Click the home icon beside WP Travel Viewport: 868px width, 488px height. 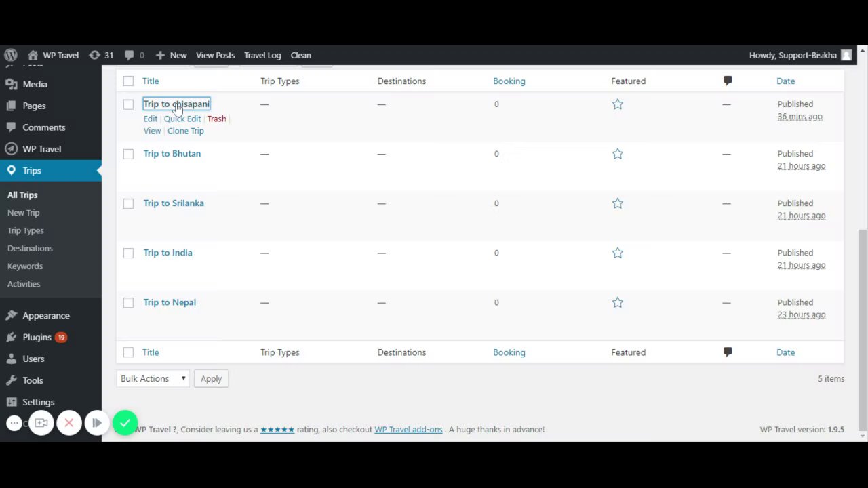coord(33,55)
